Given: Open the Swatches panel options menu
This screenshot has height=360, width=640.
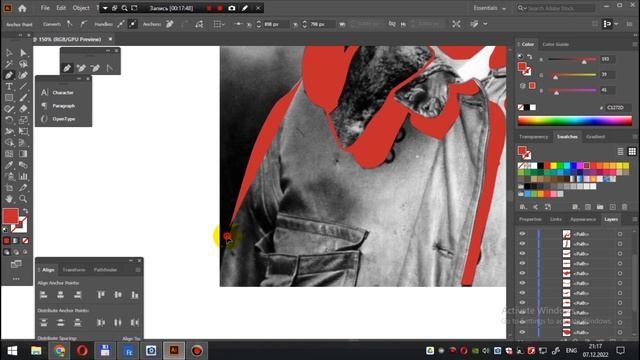Looking at the screenshot, I should point(635,137).
